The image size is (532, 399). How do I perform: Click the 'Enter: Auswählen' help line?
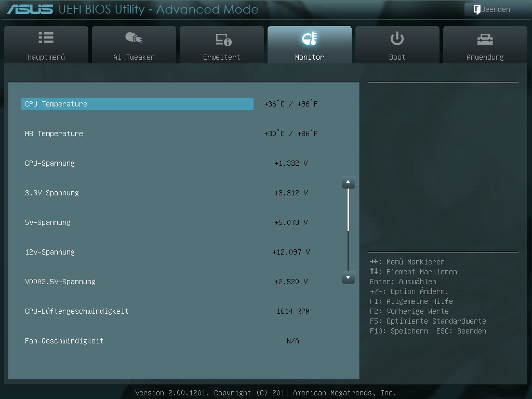pyautogui.click(x=403, y=282)
